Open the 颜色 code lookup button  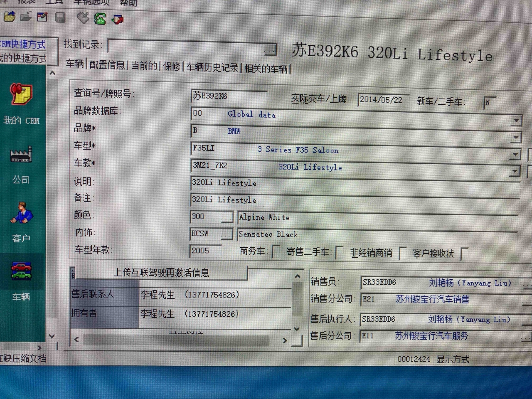point(227,217)
